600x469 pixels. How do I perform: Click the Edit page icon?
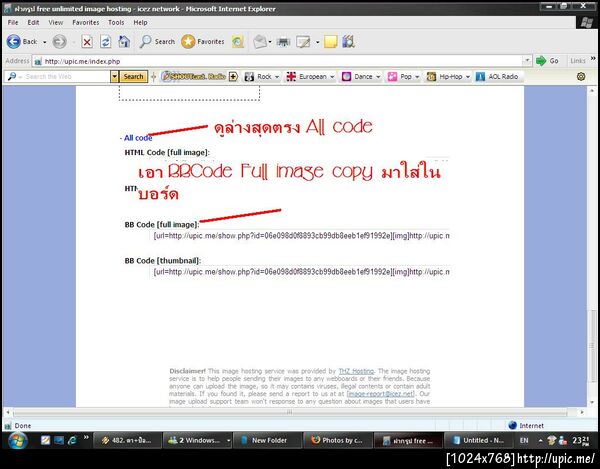click(x=303, y=42)
